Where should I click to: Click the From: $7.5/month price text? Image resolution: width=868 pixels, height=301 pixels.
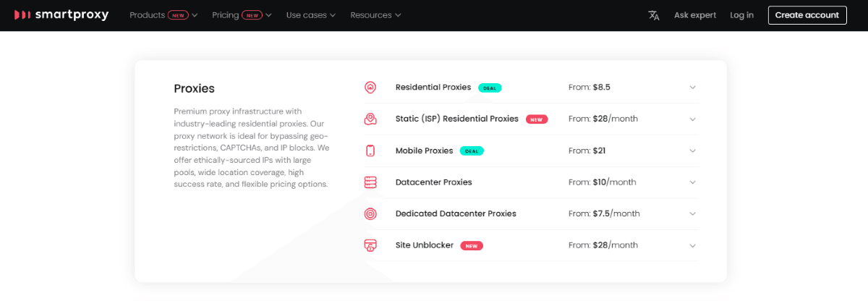(605, 213)
